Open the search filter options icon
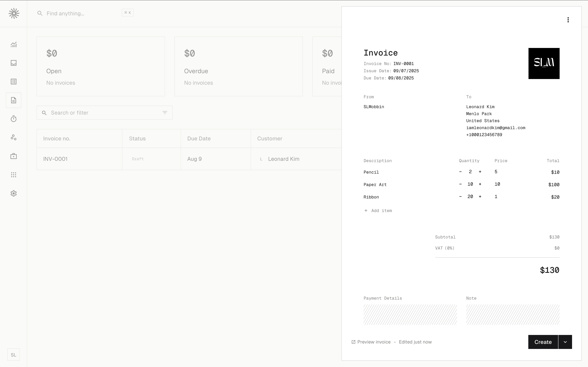588x367 pixels. 165,113
